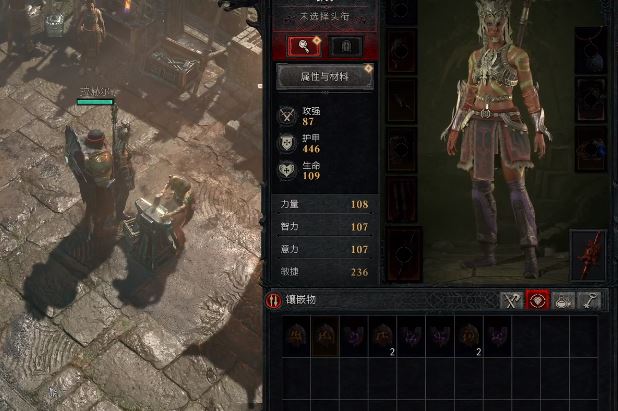Image resolution: width=618 pixels, height=411 pixels.
Task: Select the character profile tab icon
Action: click(304, 46)
